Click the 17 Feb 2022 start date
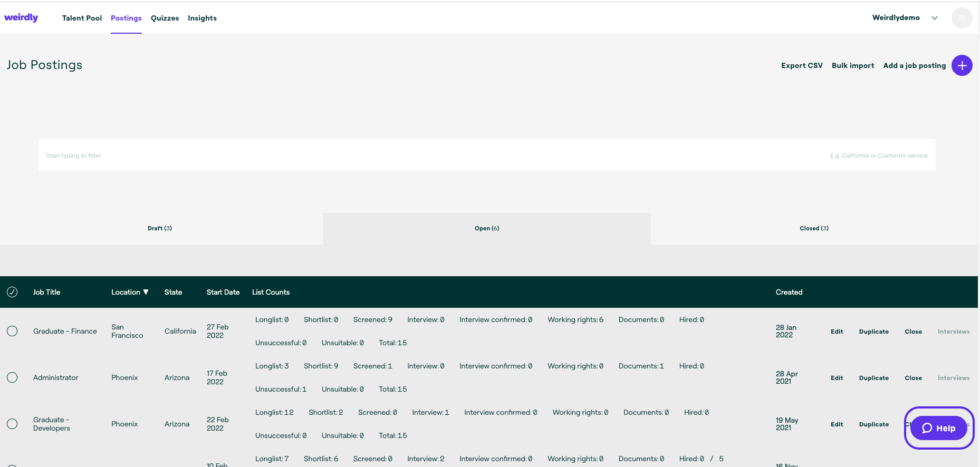The height and width of the screenshot is (467, 980). [x=217, y=377]
